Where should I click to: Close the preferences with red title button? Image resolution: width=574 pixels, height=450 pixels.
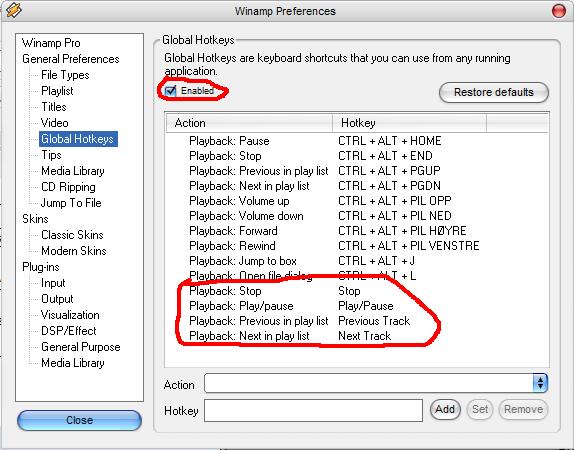(558, 11)
